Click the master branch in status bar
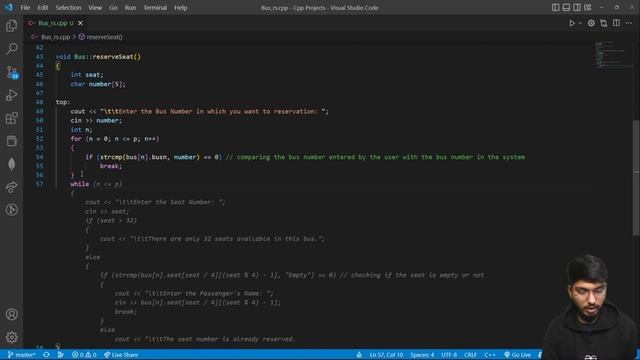The height and width of the screenshot is (360, 640). (x=22, y=355)
